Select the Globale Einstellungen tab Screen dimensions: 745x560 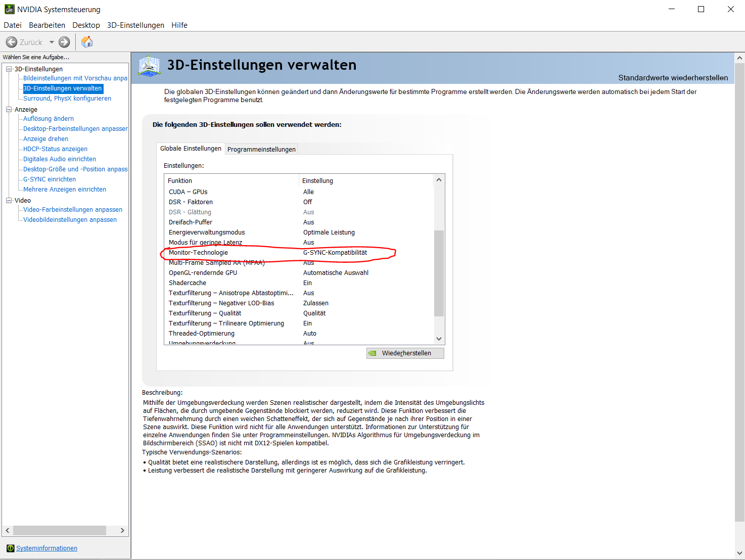(x=191, y=148)
